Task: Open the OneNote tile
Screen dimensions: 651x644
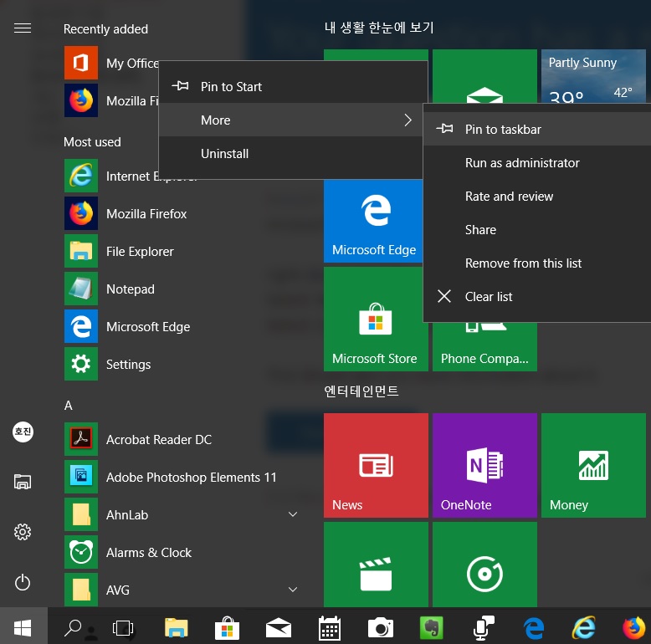Action: point(484,465)
